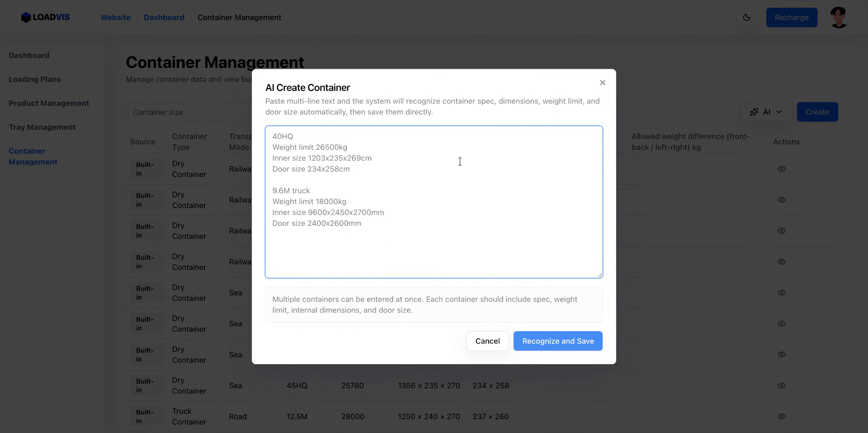Open Tray Management from the sidebar
This screenshot has width=868, height=433.
tap(42, 127)
